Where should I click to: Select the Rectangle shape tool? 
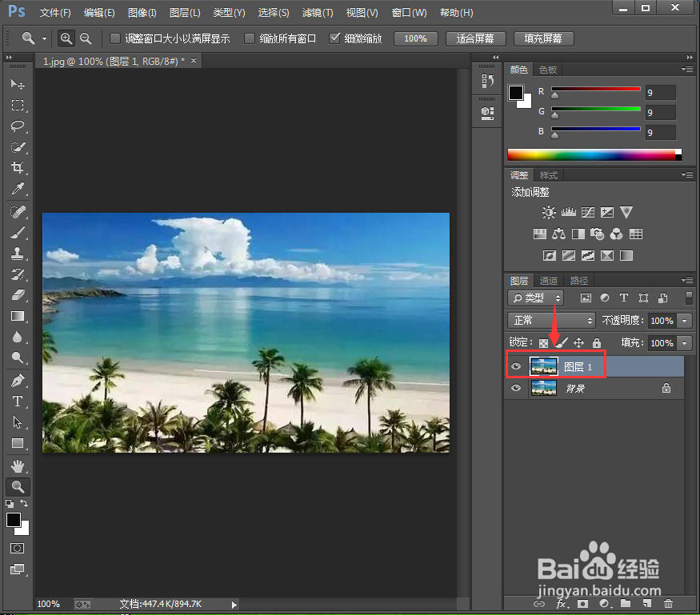[18, 443]
